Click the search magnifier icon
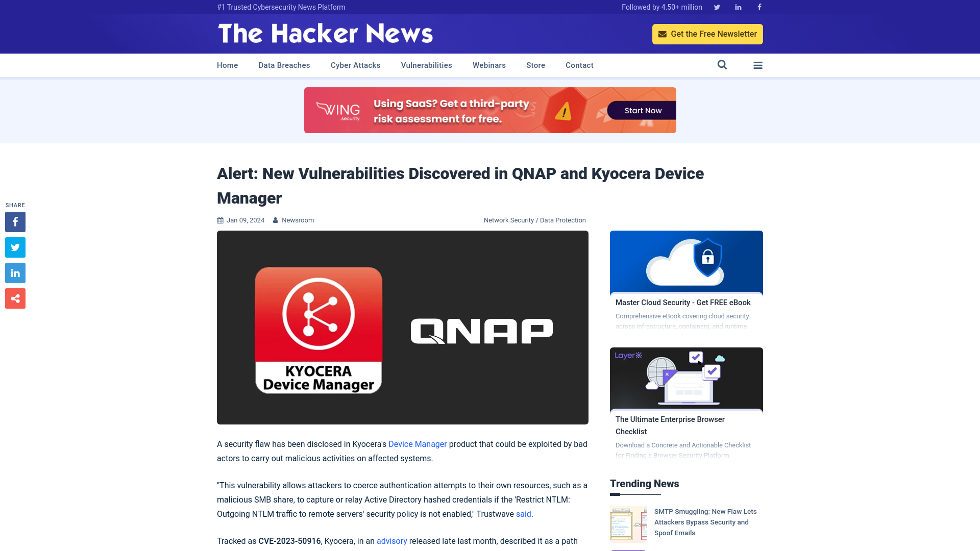The width and height of the screenshot is (980, 551). point(722,65)
